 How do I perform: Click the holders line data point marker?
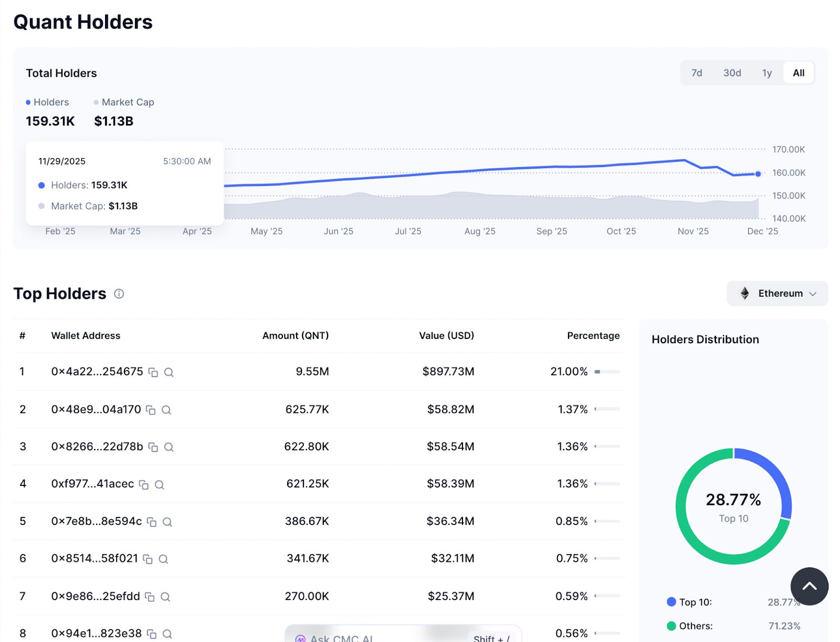point(758,174)
